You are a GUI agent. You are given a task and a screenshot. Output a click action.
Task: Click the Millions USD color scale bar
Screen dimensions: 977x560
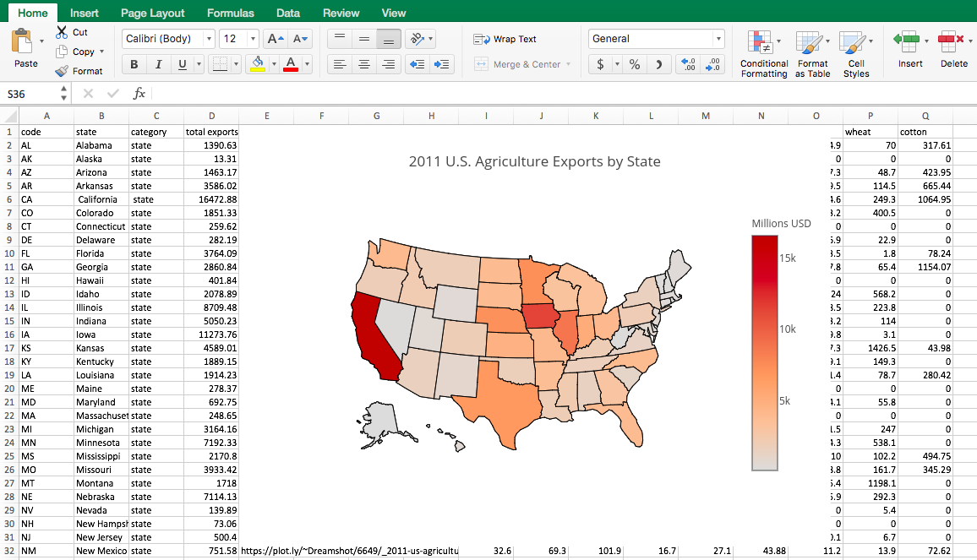765,352
